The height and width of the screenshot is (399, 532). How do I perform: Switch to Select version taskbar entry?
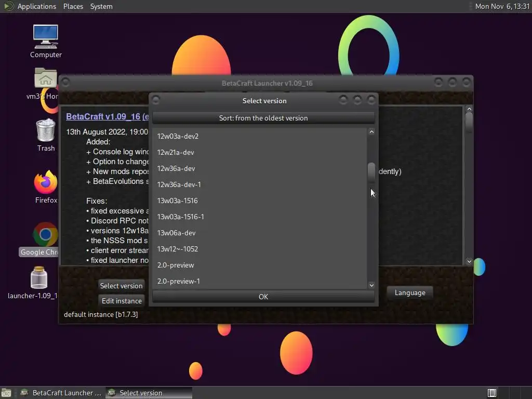click(149, 393)
